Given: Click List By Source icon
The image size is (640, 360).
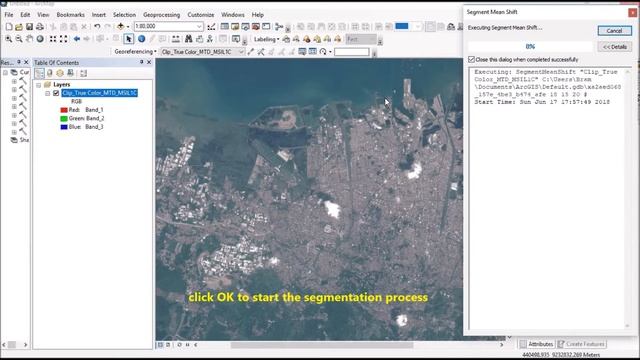Looking at the screenshot, I should (49, 73).
